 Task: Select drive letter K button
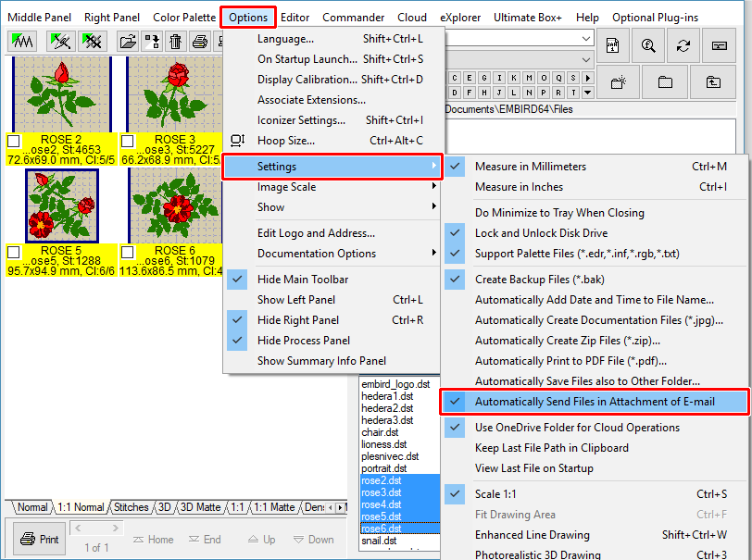click(514, 78)
